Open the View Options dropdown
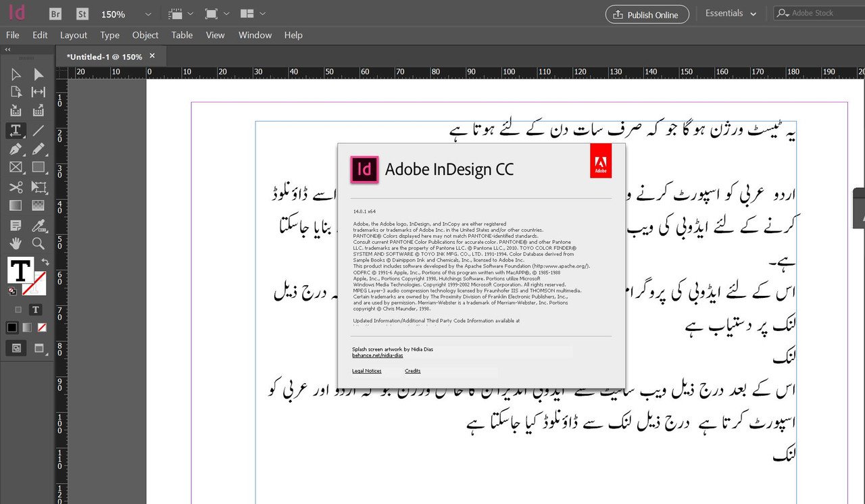Screen dimensions: 865x504 click(180, 14)
